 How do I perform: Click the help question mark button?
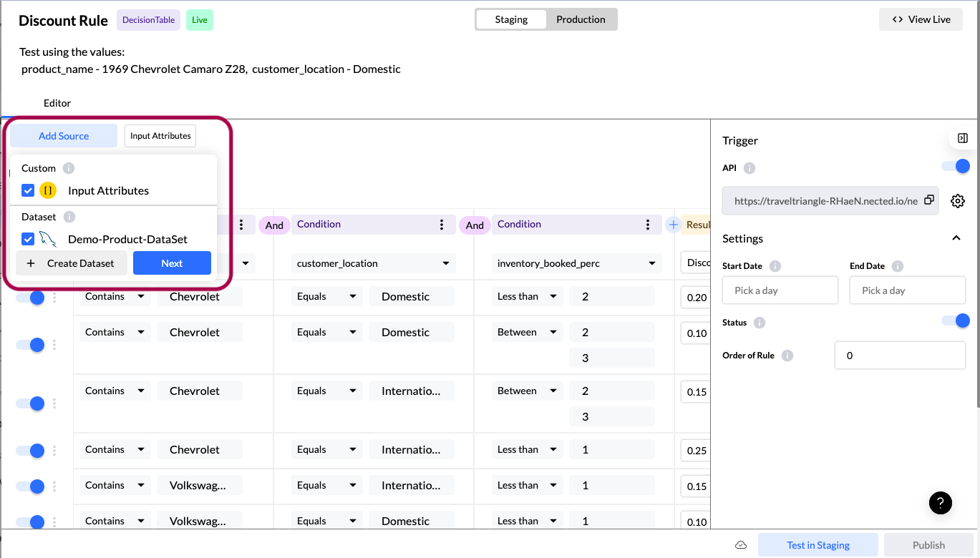(940, 502)
